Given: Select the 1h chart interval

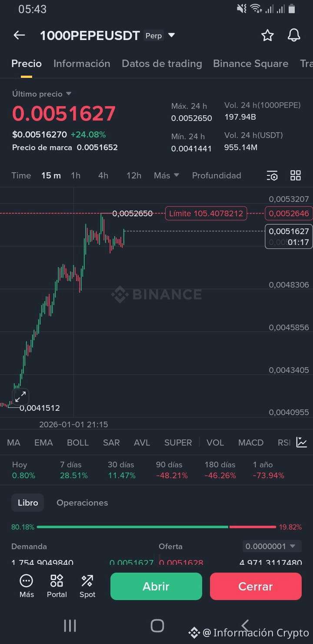Looking at the screenshot, I should pos(76,175).
